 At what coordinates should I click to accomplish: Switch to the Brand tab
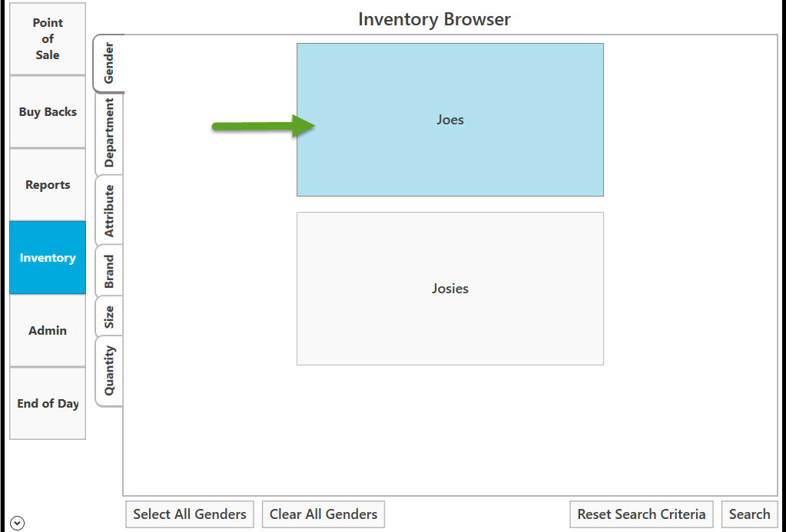click(109, 271)
